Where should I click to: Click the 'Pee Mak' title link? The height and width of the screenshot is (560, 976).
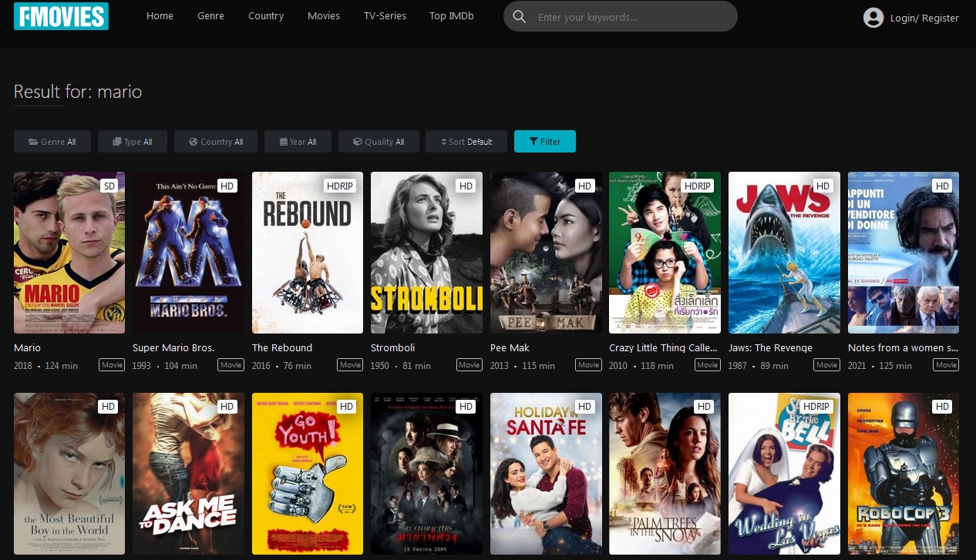click(x=510, y=347)
